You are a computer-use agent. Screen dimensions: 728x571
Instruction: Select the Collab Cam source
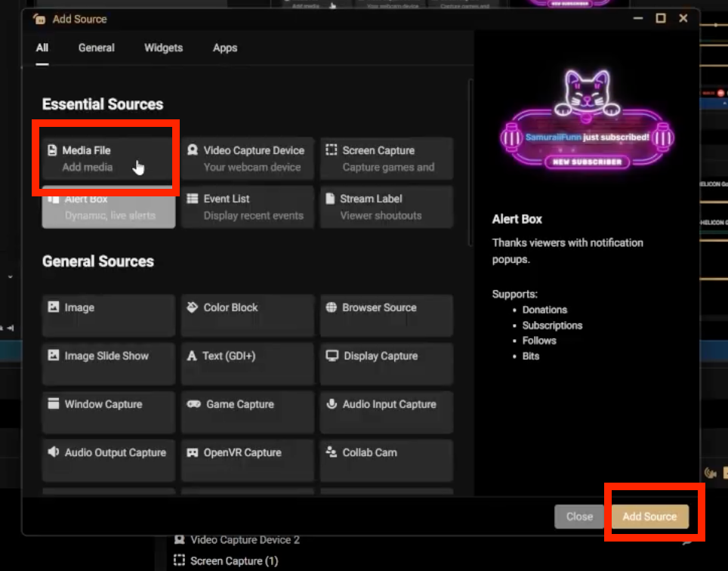tap(387, 460)
